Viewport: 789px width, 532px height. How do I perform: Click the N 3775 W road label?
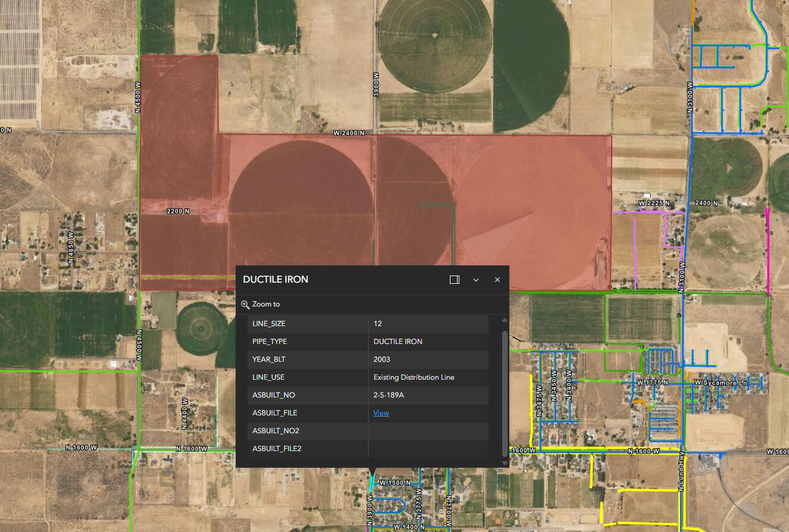[x=418, y=503]
